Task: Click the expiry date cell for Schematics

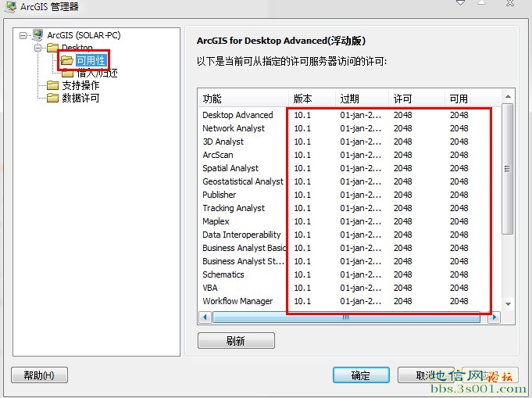Action: [360, 274]
